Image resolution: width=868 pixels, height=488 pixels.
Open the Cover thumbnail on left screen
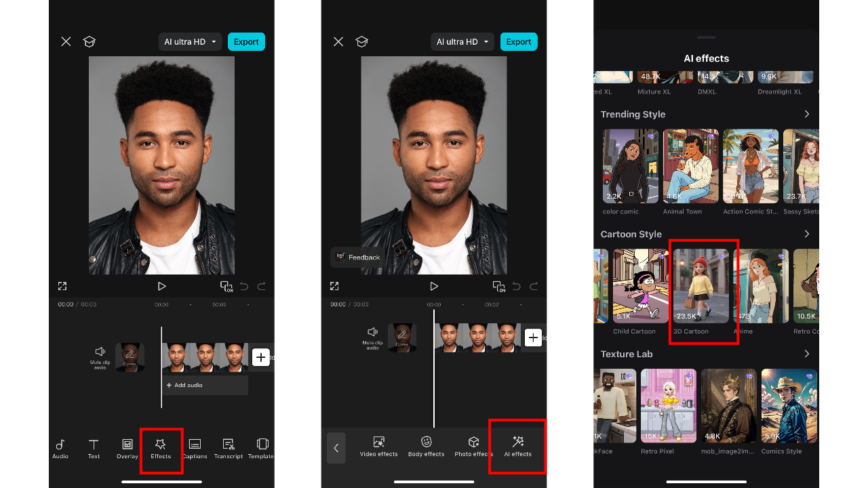(x=130, y=357)
